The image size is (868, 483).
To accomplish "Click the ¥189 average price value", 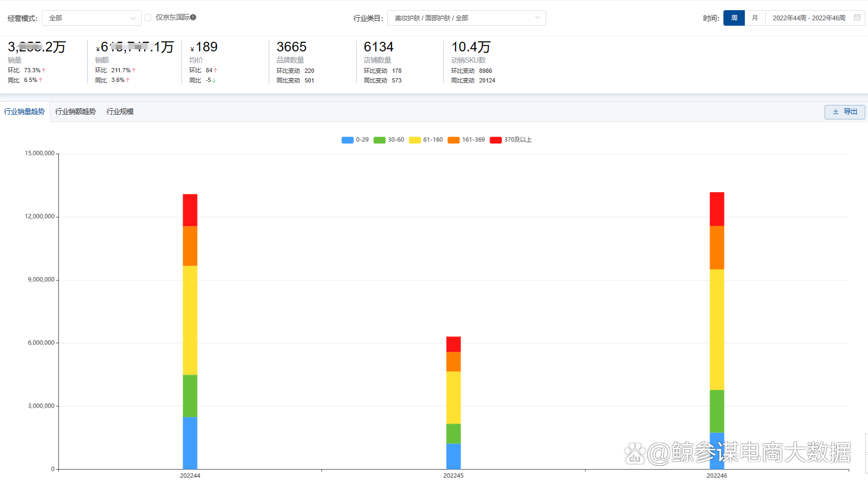I will pyautogui.click(x=204, y=47).
